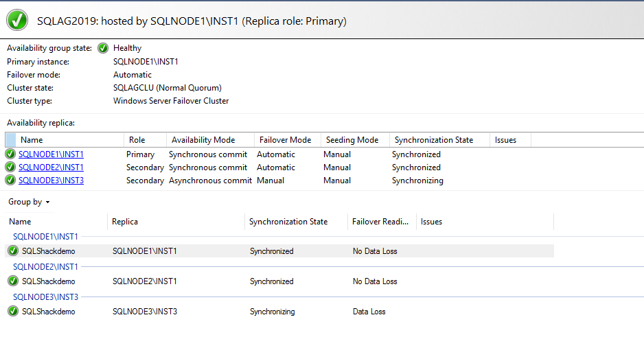Collapse the SQLNODE1\INST1 database group header
Screen dimensions: 644x337
tap(45, 237)
